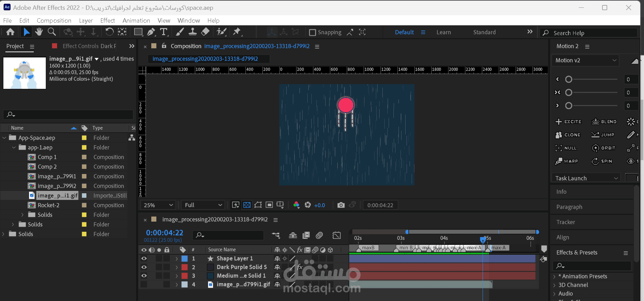
Task: Select the Hand tool
Action: pyautogui.click(x=39, y=32)
